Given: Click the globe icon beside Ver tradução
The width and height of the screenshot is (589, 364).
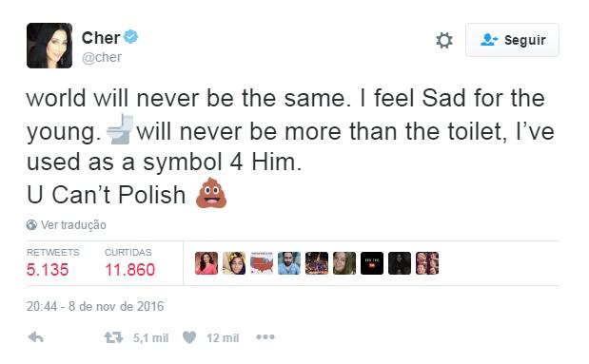Looking at the screenshot, I should [31, 225].
